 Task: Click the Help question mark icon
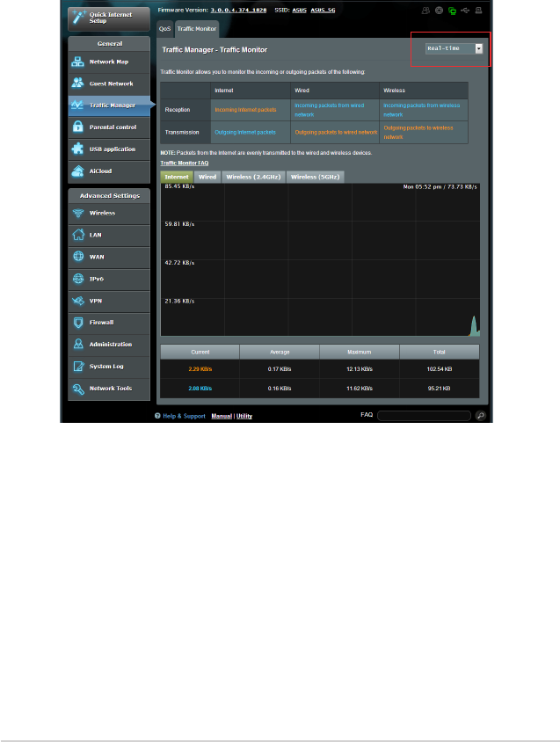[157, 416]
